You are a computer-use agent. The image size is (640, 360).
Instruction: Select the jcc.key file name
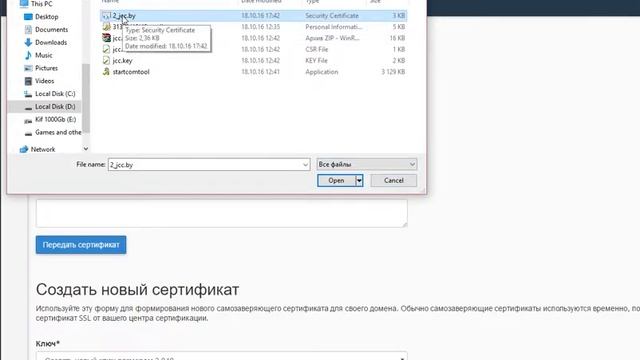(122, 60)
